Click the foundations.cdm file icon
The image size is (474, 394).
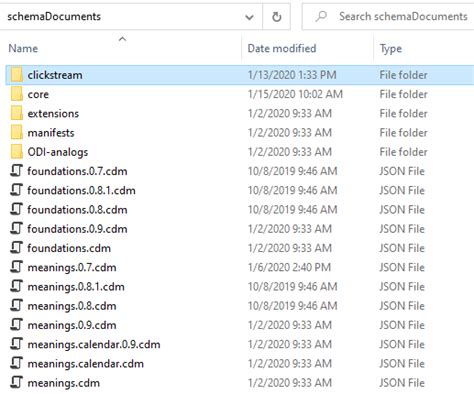pyautogui.click(x=16, y=248)
